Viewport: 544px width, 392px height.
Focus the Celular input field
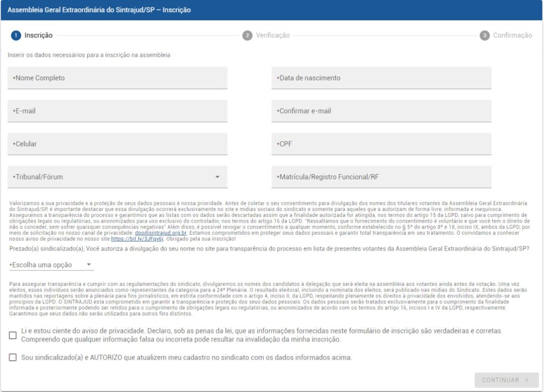pyautogui.click(x=117, y=144)
